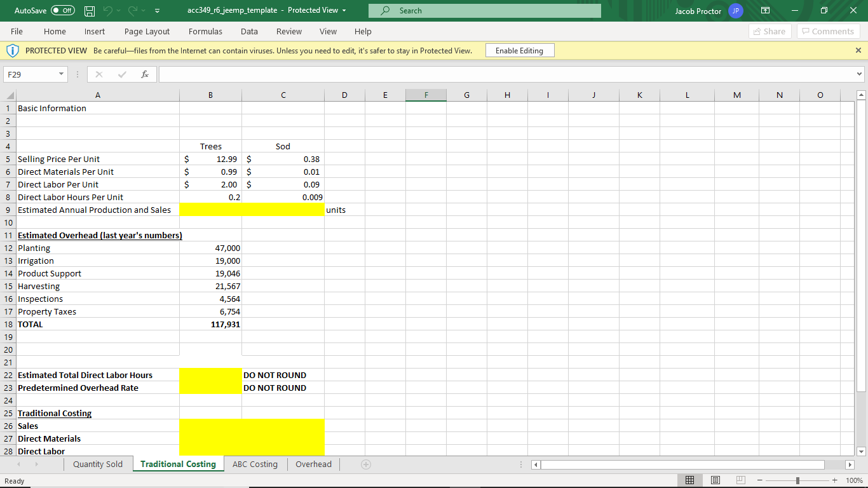Click the grid view icon in the status bar
The image size is (868, 488).
[689, 480]
